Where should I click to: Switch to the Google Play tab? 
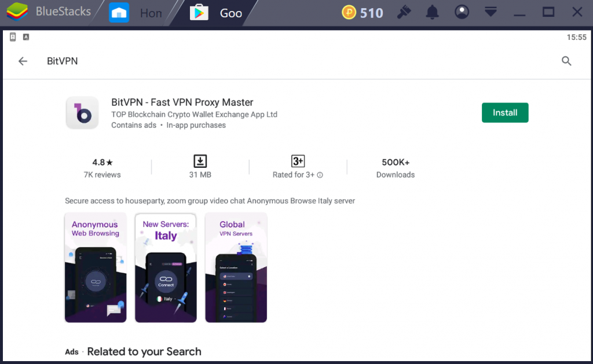[x=217, y=13]
